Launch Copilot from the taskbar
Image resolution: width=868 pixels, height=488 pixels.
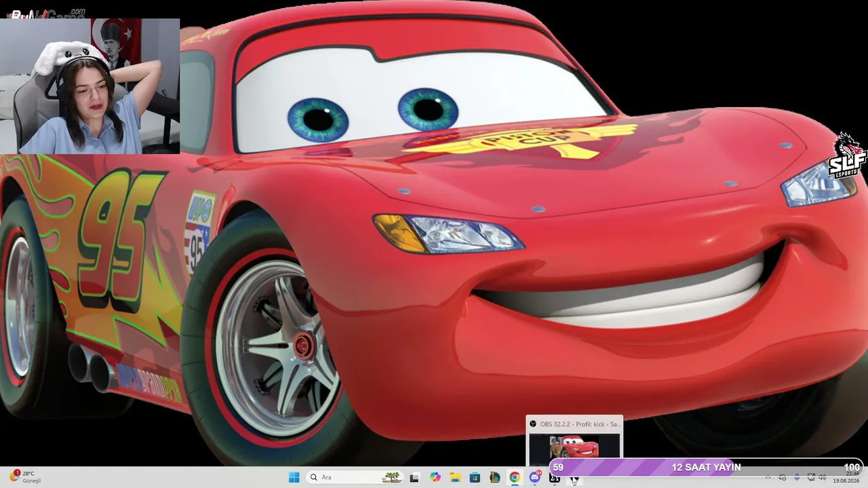pyautogui.click(x=435, y=477)
